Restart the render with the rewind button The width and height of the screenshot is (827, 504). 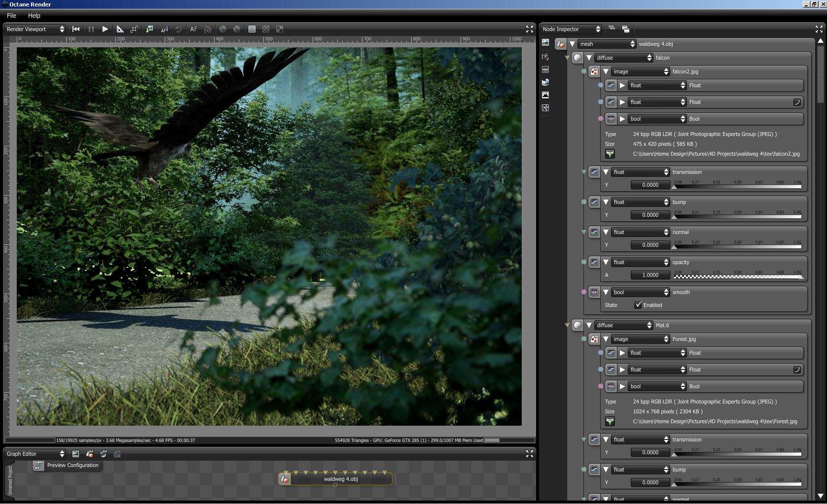(x=76, y=29)
